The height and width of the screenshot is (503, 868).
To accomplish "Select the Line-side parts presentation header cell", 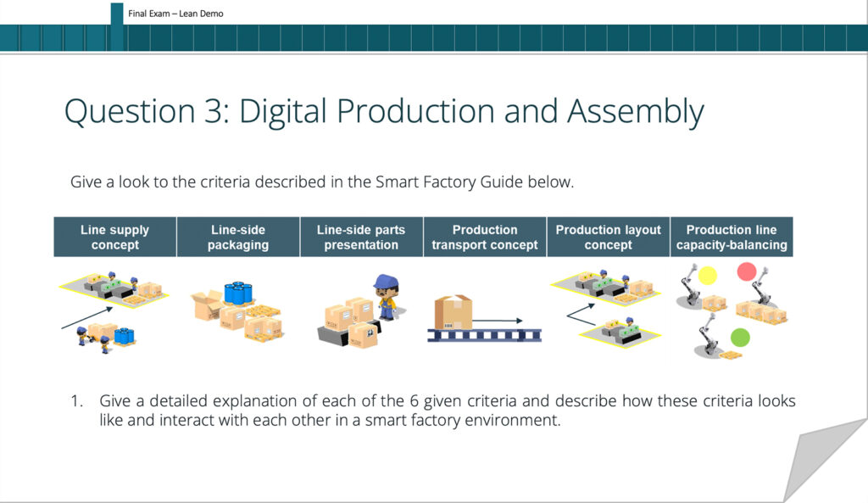I will pos(361,238).
